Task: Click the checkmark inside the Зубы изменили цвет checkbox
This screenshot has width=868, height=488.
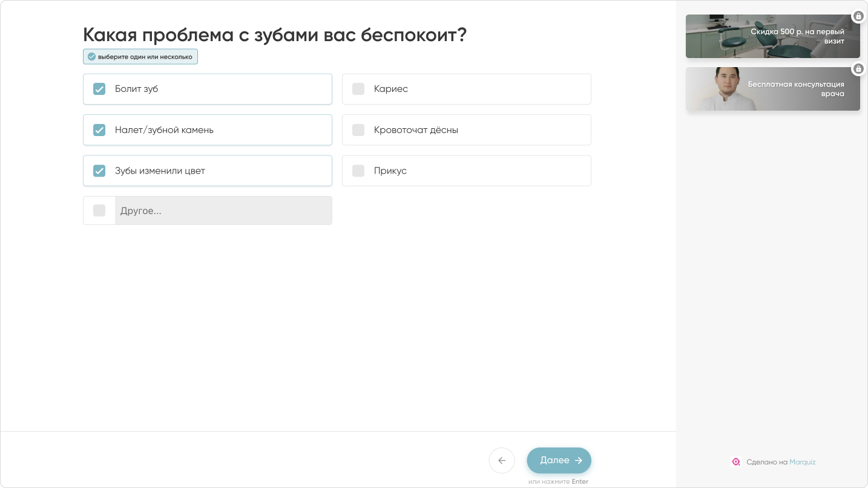Action: 99,171
